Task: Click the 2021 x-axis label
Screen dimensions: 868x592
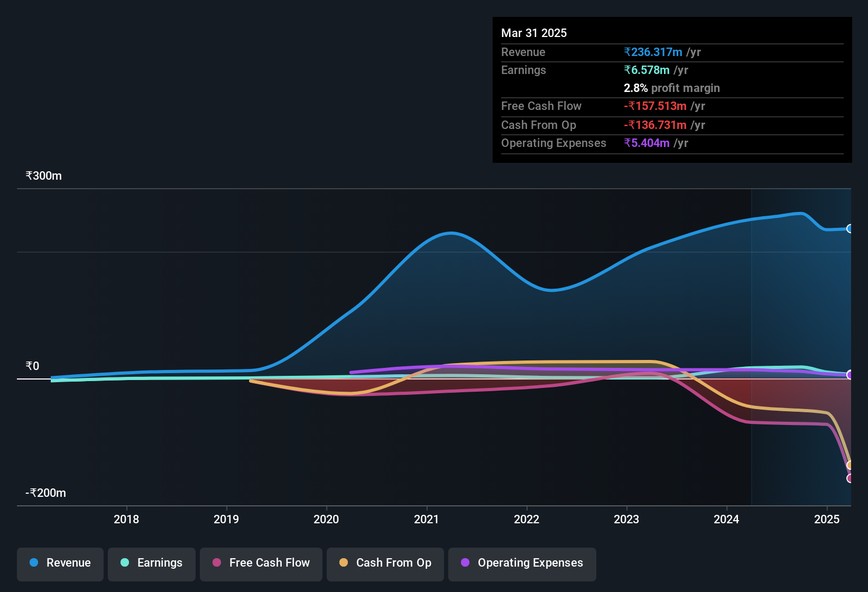Action: tap(427, 520)
